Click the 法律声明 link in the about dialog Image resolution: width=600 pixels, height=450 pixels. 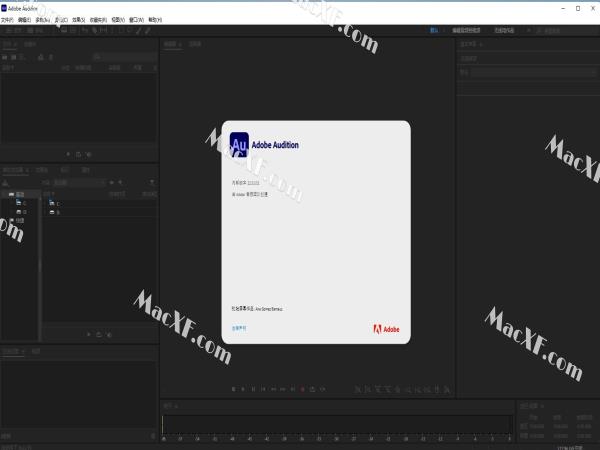(x=239, y=328)
